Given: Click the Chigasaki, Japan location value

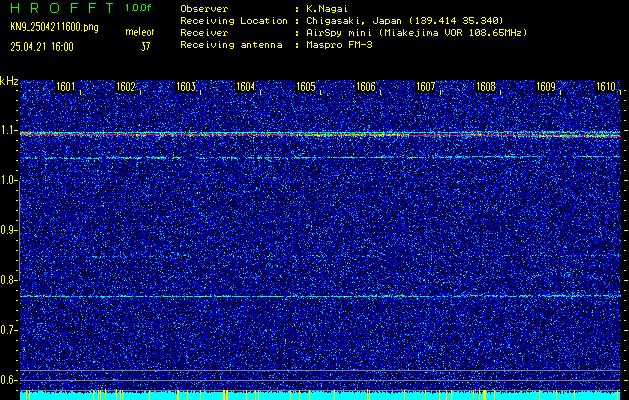Looking at the screenshot, I should [404, 20].
